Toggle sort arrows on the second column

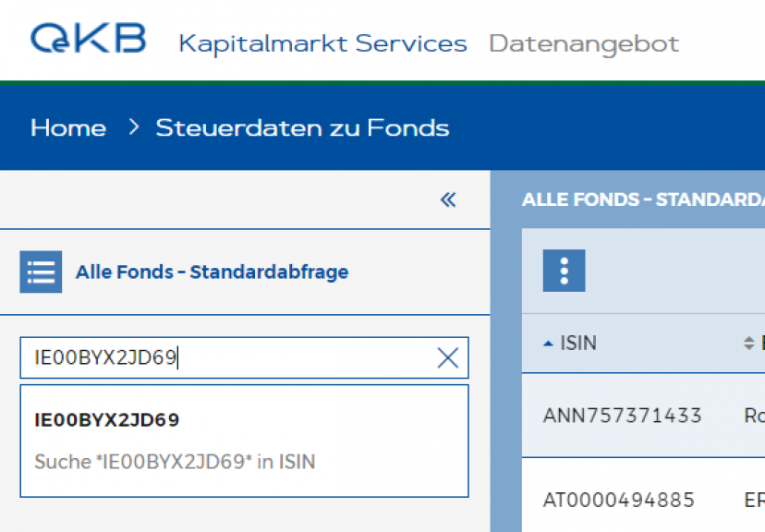[749, 343]
